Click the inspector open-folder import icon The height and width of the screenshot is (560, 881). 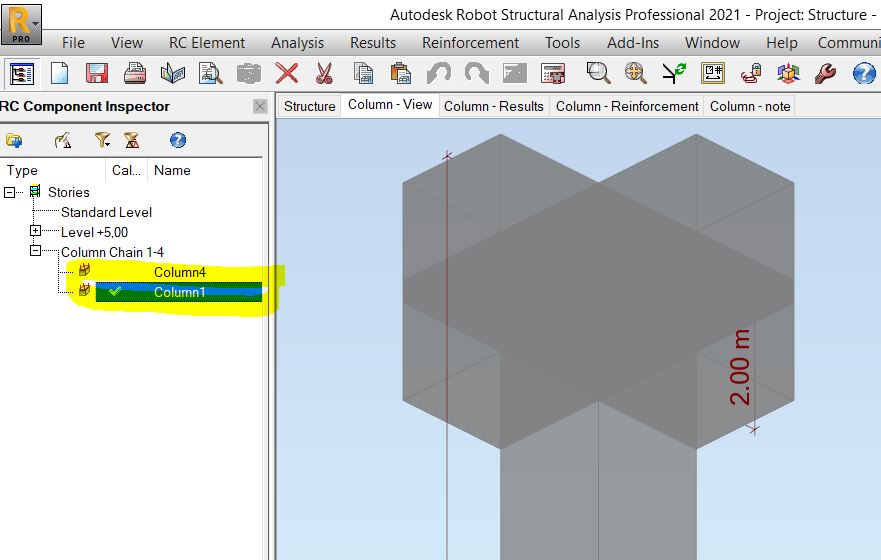pyautogui.click(x=14, y=140)
